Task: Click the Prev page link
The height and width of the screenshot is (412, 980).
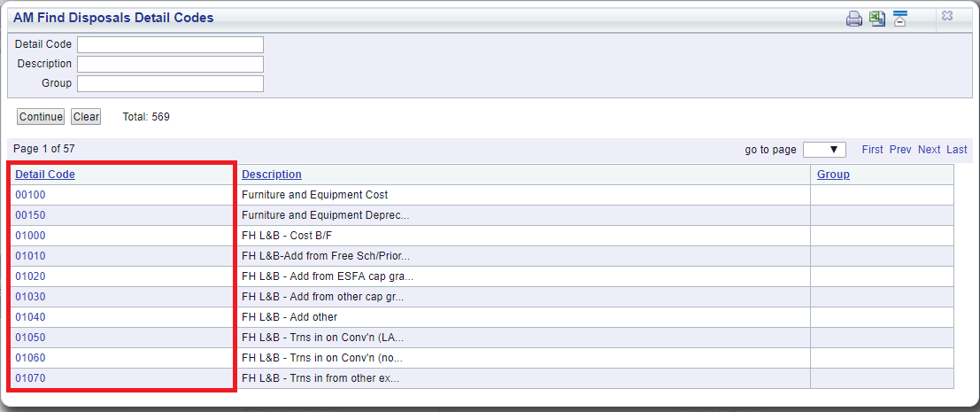Action: (900, 150)
